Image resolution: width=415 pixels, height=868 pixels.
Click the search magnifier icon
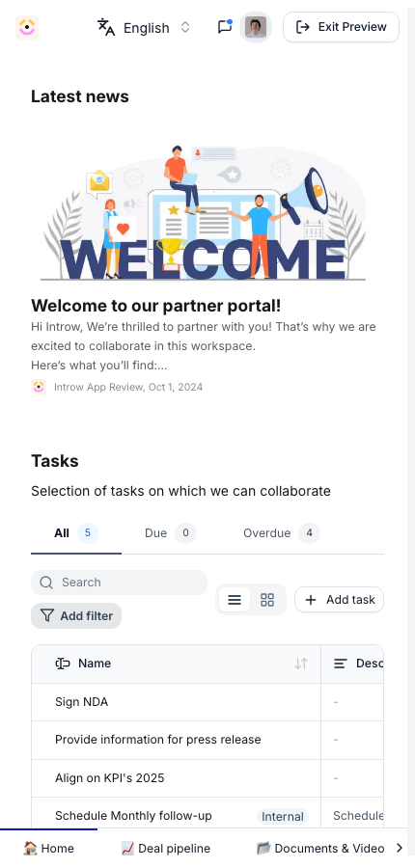pos(47,583)
